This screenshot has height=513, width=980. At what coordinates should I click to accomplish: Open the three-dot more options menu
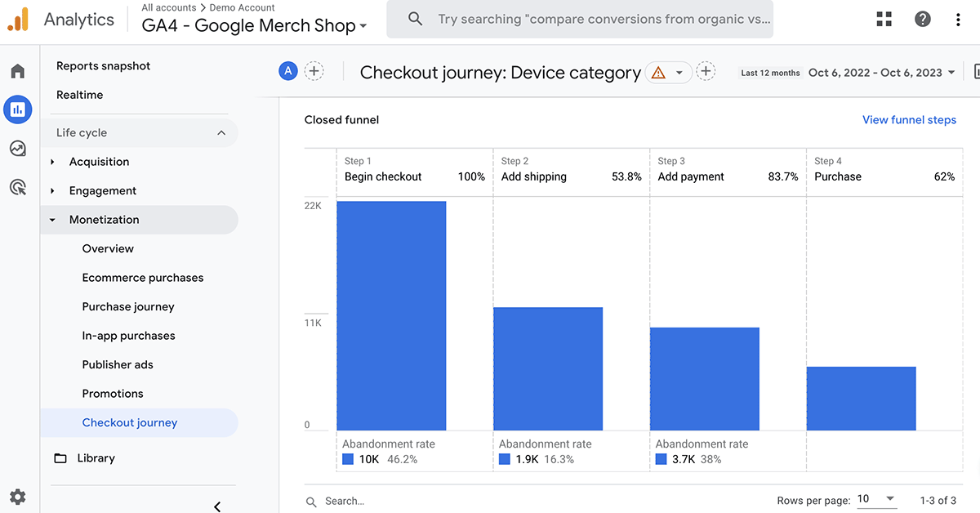959,19
